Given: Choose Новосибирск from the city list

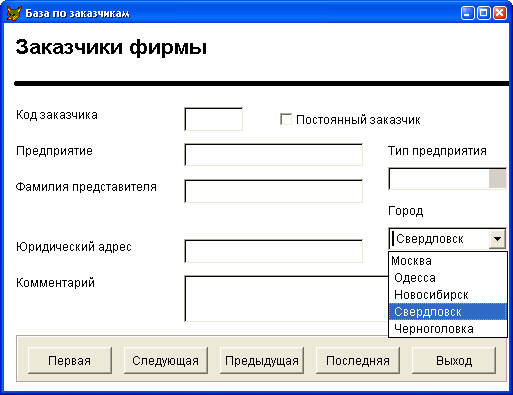Looking at the screenshot, I should click(448, 295).
